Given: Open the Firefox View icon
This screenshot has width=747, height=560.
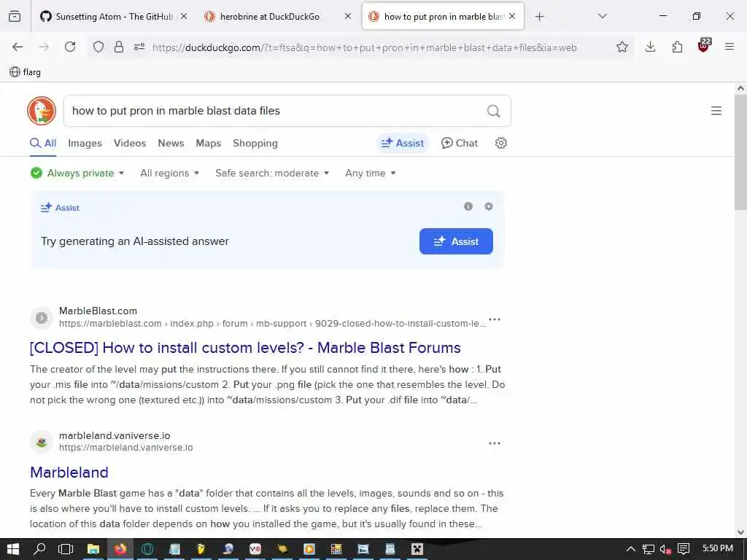Looking at the screenshot, I should [x=15, y=16].
